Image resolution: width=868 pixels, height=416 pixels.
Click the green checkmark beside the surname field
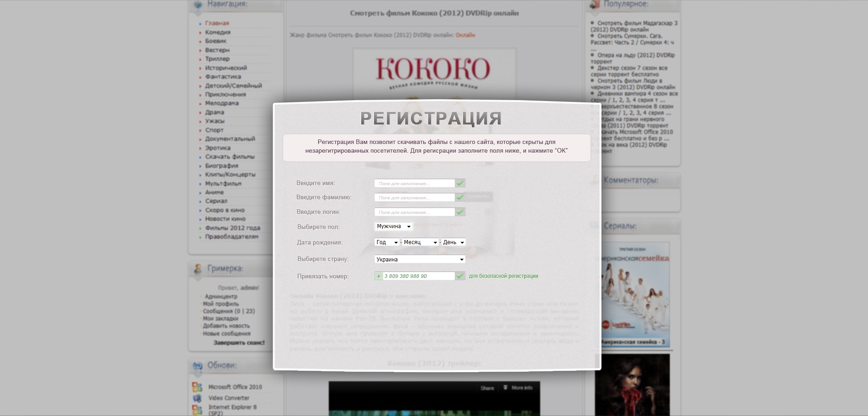(460, 197)
